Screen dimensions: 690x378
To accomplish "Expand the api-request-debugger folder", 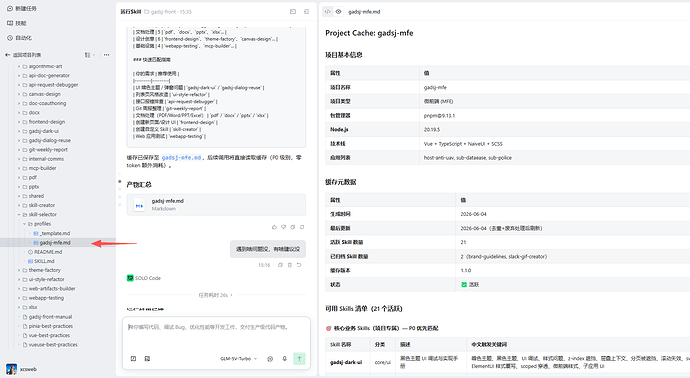I will (x=19, y=85).
